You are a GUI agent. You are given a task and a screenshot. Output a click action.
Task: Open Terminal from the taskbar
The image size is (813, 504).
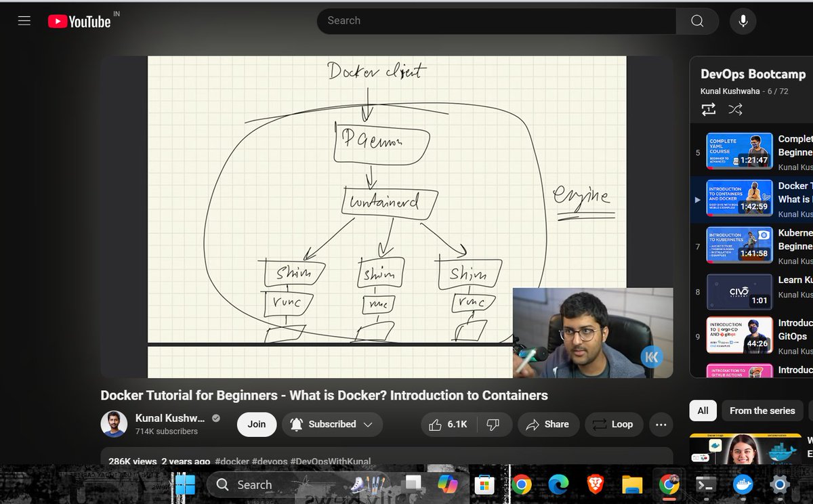click(706, 484)
